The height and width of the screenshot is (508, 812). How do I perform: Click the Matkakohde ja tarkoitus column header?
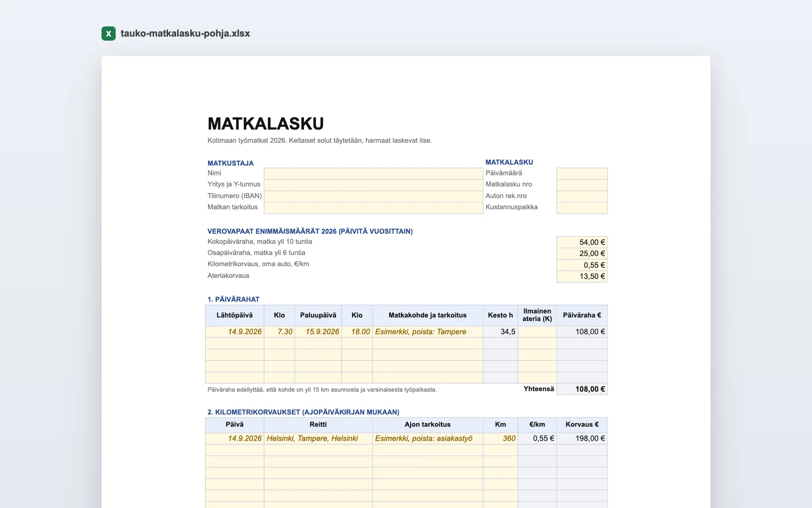[x=427, y=315]
